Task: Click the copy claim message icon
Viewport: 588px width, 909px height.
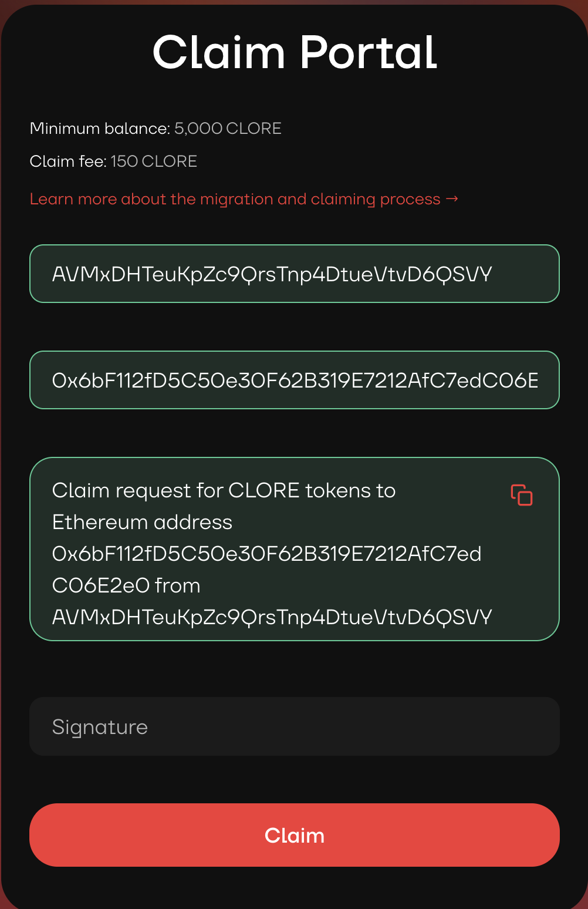Action: click(x=522, y=495)
